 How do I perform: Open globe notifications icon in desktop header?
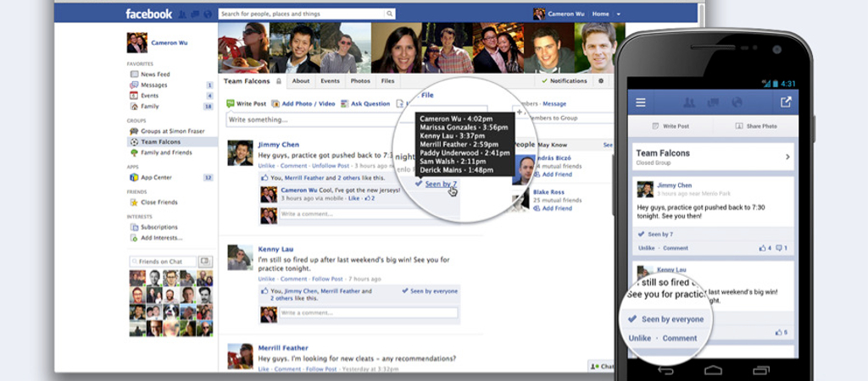click(x=208, y=14)
